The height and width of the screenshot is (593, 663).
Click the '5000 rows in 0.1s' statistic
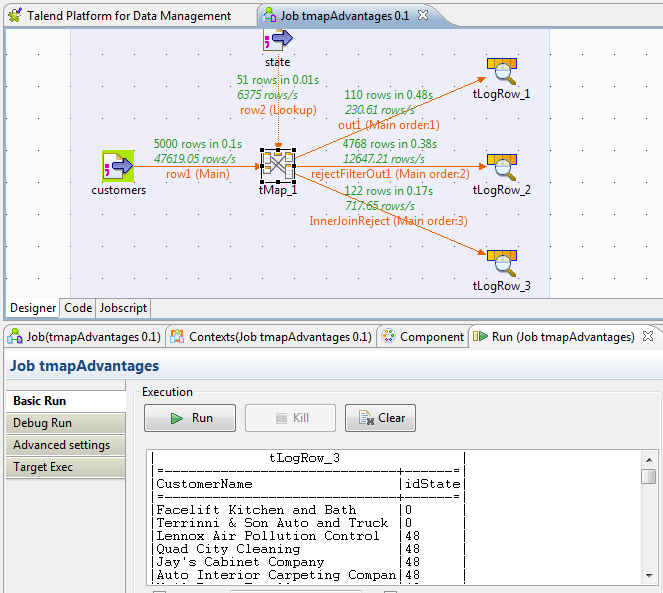point(197,144)
